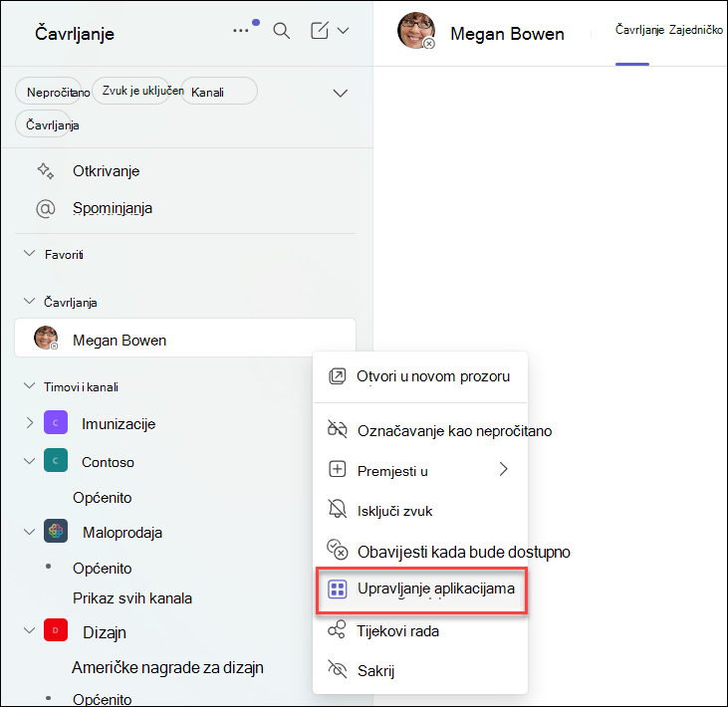The image size is (728, 707).
Task: Click the teal Contoso team icon
Action: click(x=56, y=460)
